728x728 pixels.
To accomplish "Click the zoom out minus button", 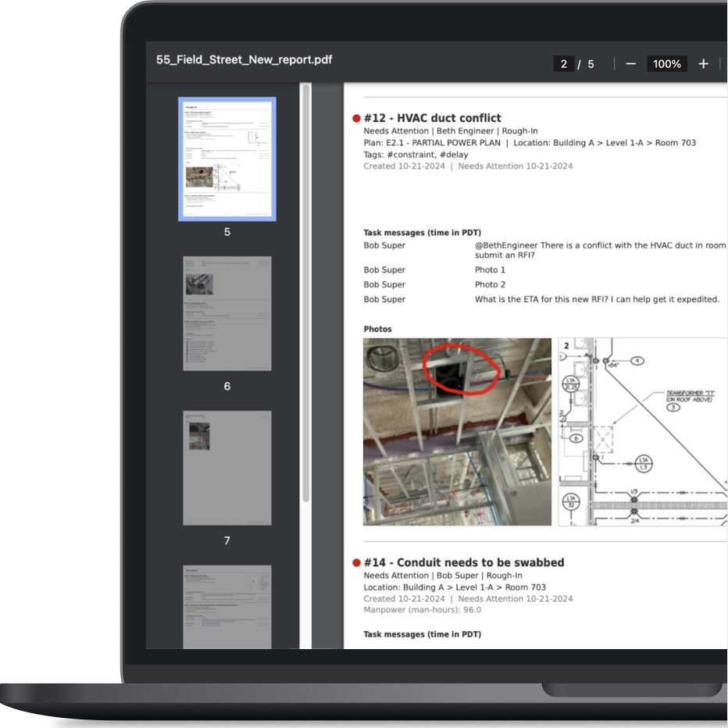I will 631,64.
